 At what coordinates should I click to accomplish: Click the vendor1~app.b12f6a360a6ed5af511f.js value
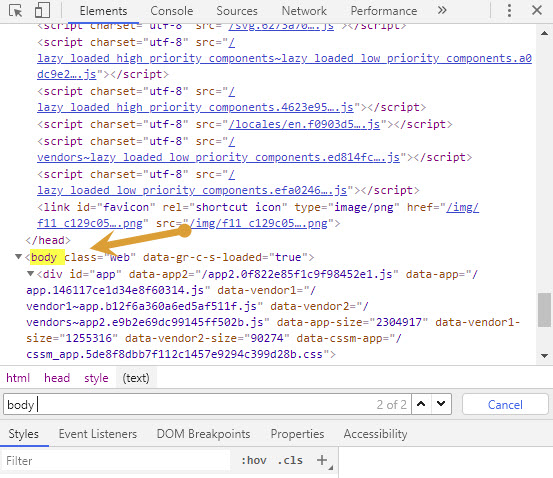click(141, 306)
